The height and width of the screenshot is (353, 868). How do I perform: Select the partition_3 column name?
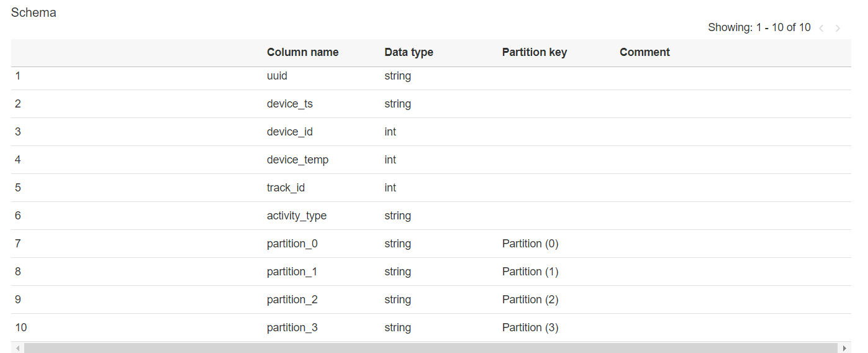tap(292, 328)
